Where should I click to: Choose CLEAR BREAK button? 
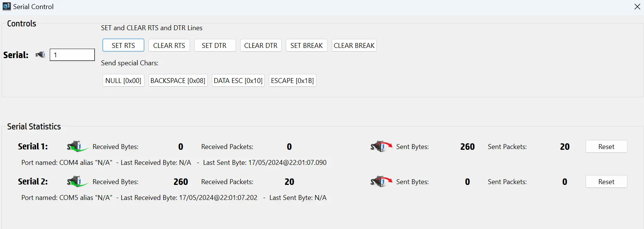pos(354,45)
